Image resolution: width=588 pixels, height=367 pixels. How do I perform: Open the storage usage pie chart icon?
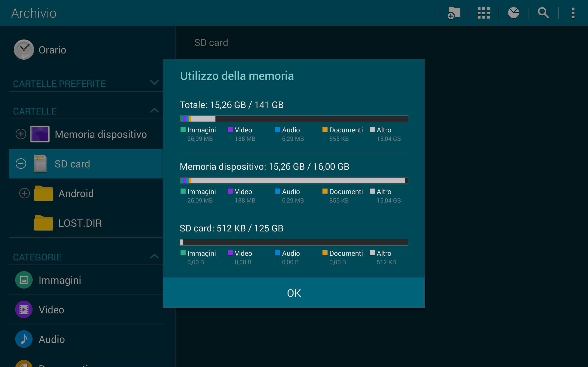click(513, 13)
